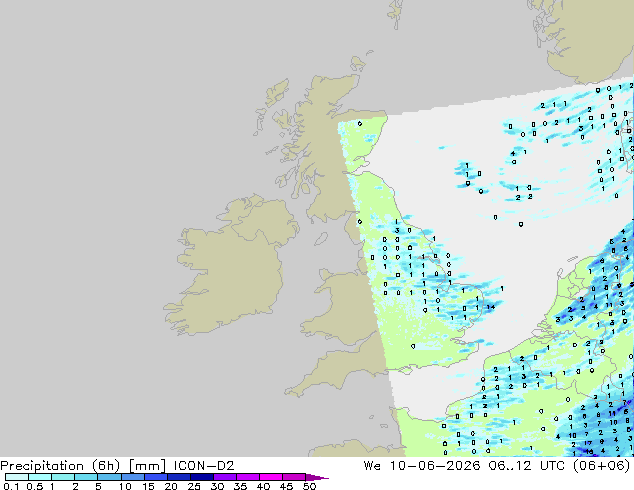The height and width of the screenshot is (490, 634).
Task: Click the '50' legend scale label
Action: [x=309, y=486]
